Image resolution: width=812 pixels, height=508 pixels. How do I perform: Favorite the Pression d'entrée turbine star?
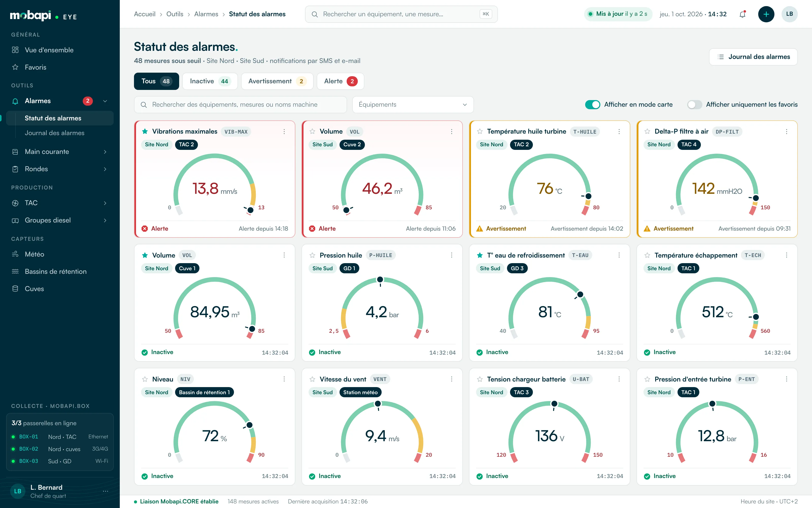[647, 379]
